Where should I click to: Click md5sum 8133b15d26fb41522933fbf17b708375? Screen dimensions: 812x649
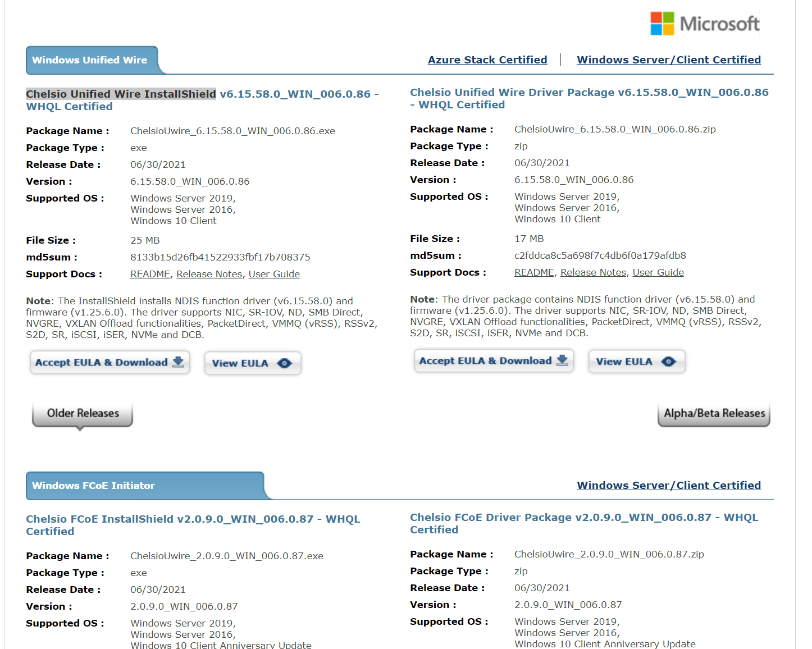pyautogui.click(x=220, y=257)
